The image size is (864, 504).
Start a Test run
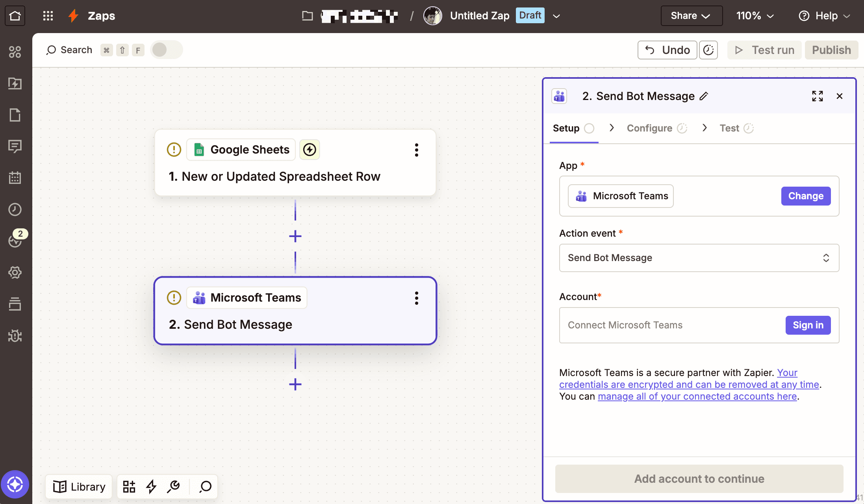click(x=764, y=50)
